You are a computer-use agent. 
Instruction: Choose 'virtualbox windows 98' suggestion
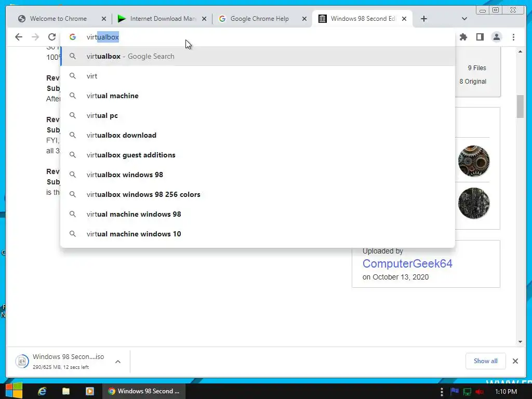(x=258, y=175)
